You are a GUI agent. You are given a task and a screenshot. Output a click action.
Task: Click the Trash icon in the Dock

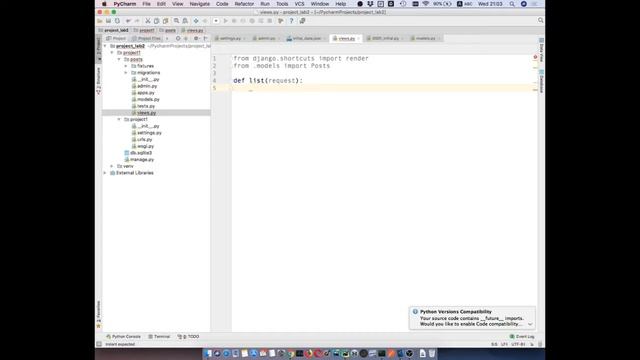(x=432, y=353)
